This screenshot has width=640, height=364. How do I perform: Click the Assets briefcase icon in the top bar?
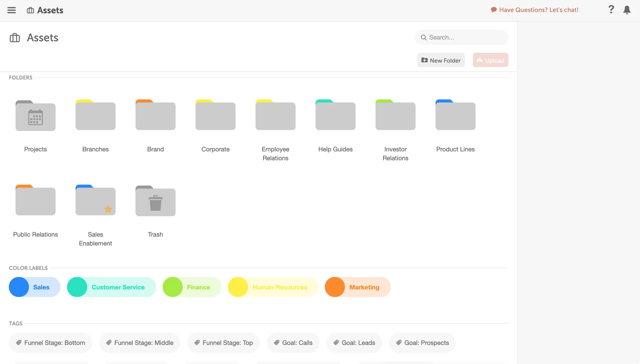pos(30,10)
